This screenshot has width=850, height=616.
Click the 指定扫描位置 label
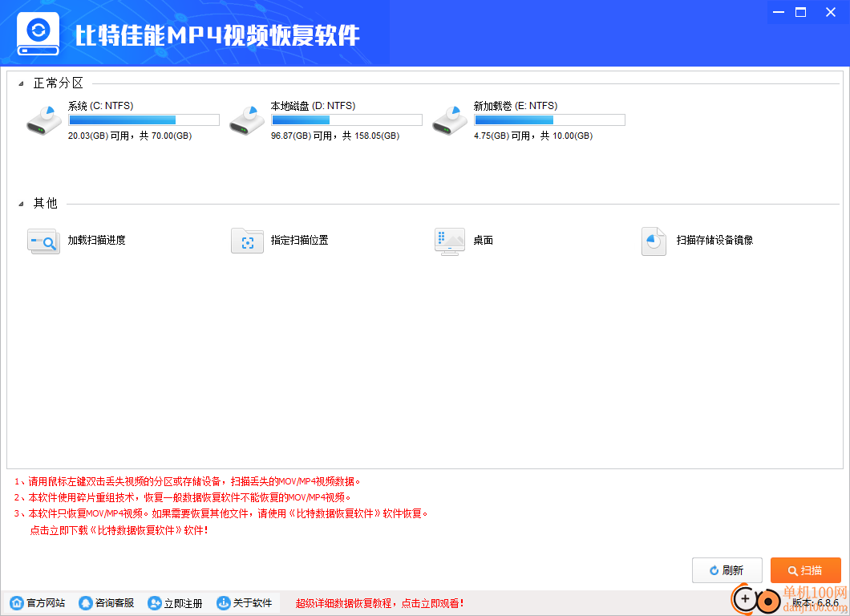click(x=300, y=240)
